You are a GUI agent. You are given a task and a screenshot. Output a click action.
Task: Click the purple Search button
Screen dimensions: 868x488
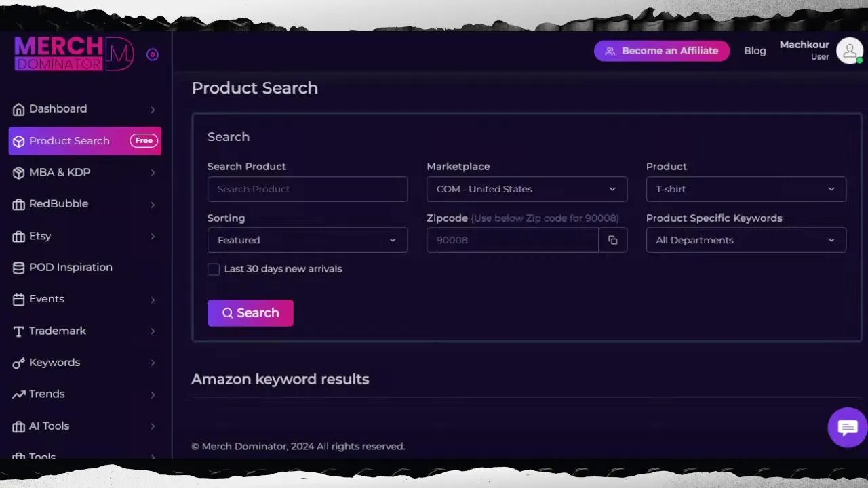[x=250, y=313]
